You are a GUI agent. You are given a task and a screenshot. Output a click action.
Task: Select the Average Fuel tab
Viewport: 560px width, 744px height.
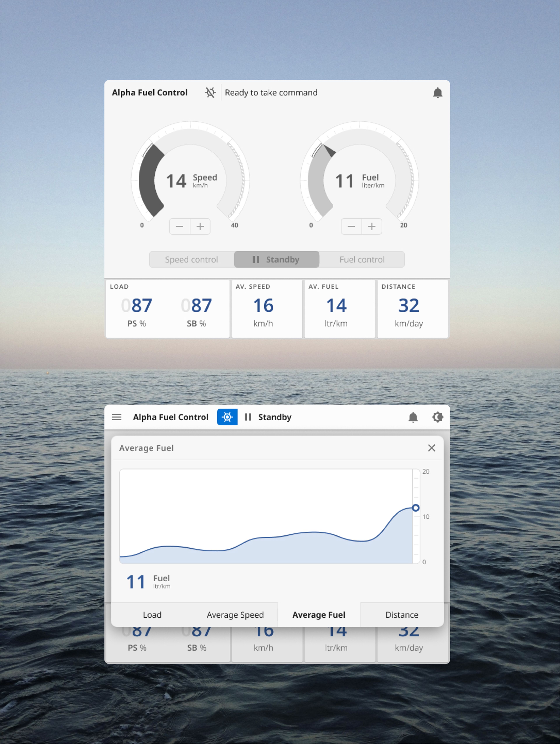[x=318, y=615]
